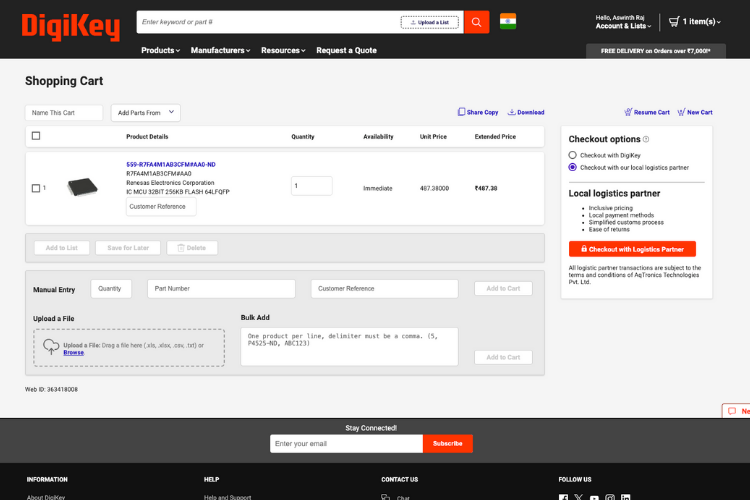The height and width of the screenshot is (500, 750).
Task: Click the Part Number field
Action: click(221, 289)
